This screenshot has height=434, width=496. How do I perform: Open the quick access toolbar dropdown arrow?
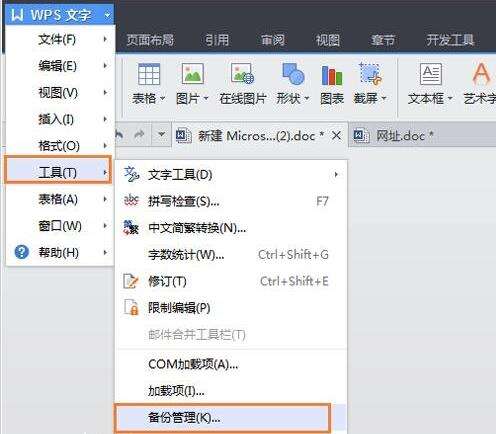point(162,135)
